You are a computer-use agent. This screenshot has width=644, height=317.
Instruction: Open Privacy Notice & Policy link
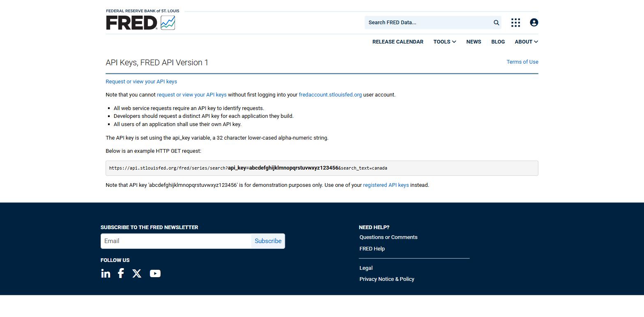click(x=387, y=279)
